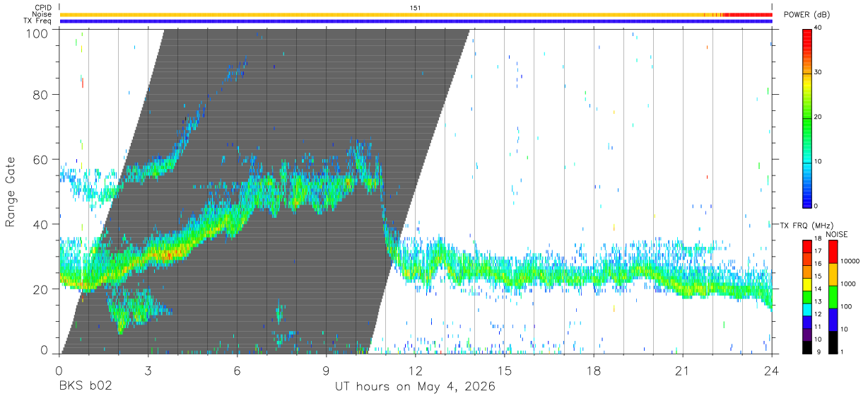Viewport: 868px width, 401px height.
Task: Click the power scale value 10
Action: point(818,162)
